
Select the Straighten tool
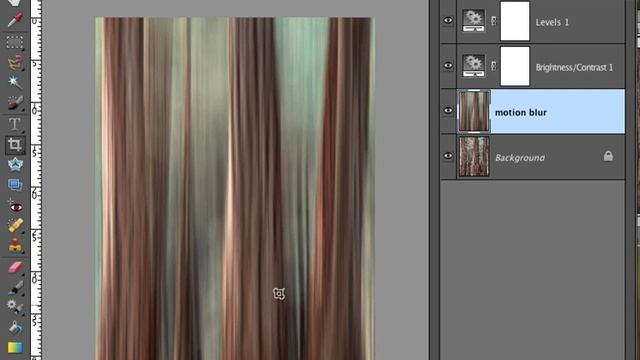click(15, 185)
